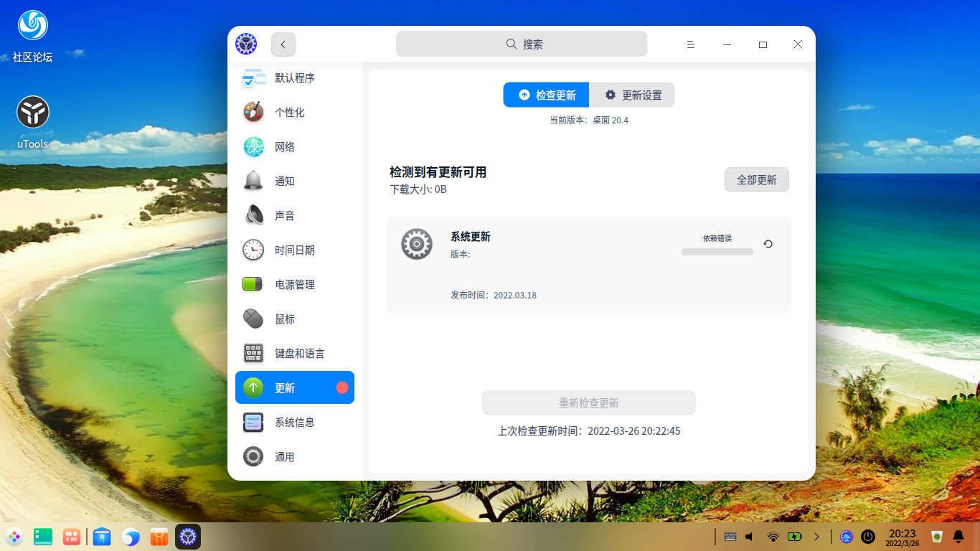Expand the hidden tray icons arrow
The height and width of the screenshot is (551, 980).
point(816,537)
